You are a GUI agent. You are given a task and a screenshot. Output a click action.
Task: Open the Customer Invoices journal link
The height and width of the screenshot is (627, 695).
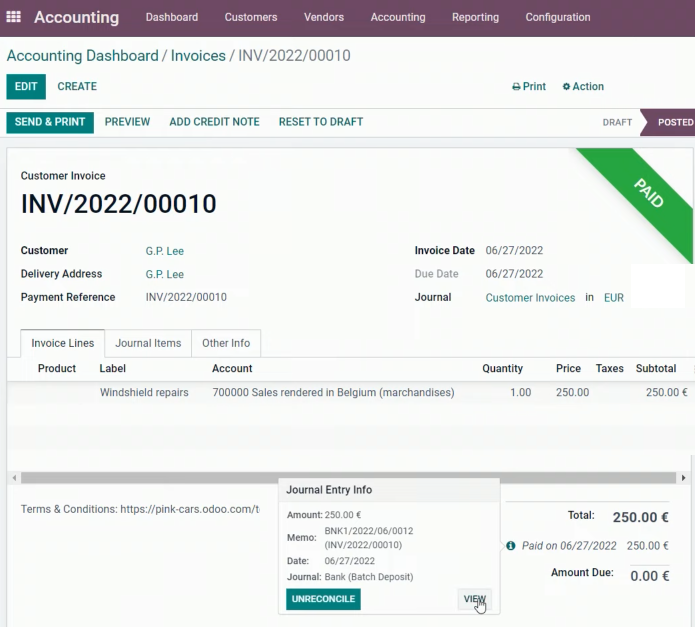coord(530,298)
